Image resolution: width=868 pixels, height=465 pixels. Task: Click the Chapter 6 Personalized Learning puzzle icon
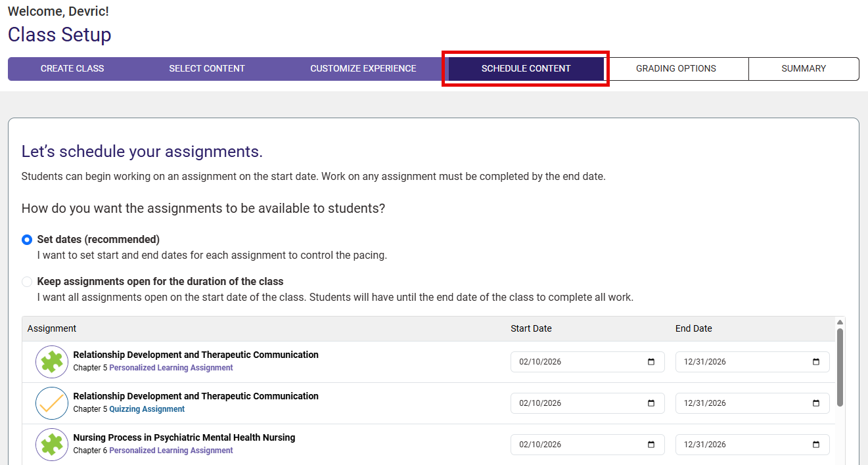(x=52, y=445)
